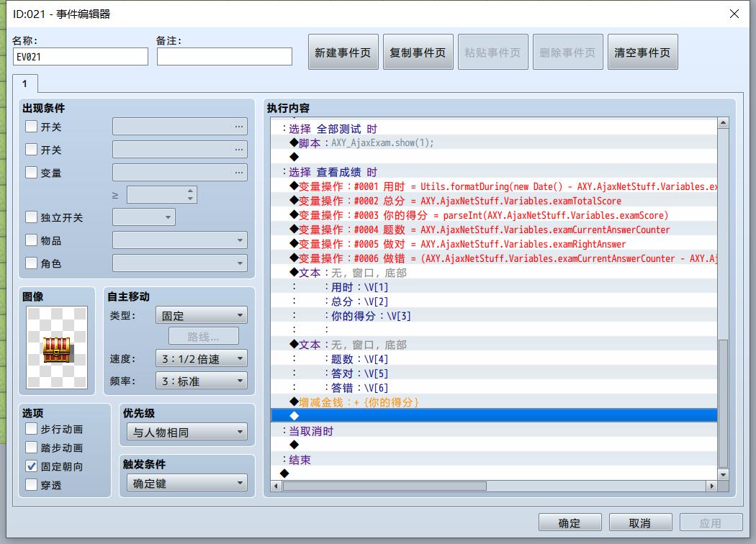Select the 变量操作 #0002 总分 line

[494, 201]
